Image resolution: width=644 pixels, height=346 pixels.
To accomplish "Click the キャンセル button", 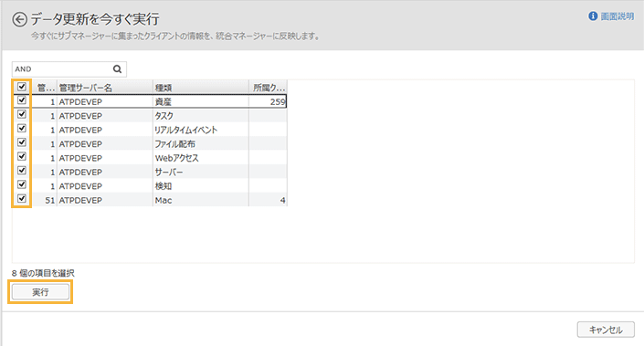I will click(606, 330).
